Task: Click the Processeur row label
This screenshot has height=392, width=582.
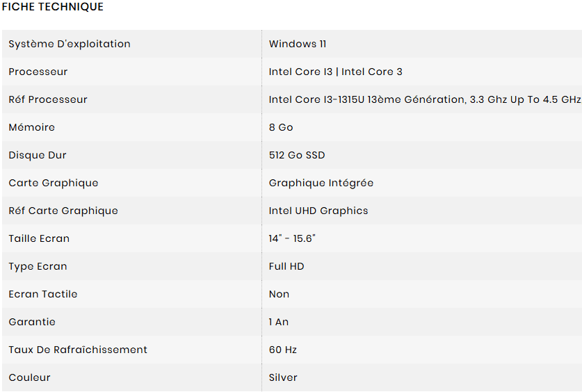Action: point(38,72)
